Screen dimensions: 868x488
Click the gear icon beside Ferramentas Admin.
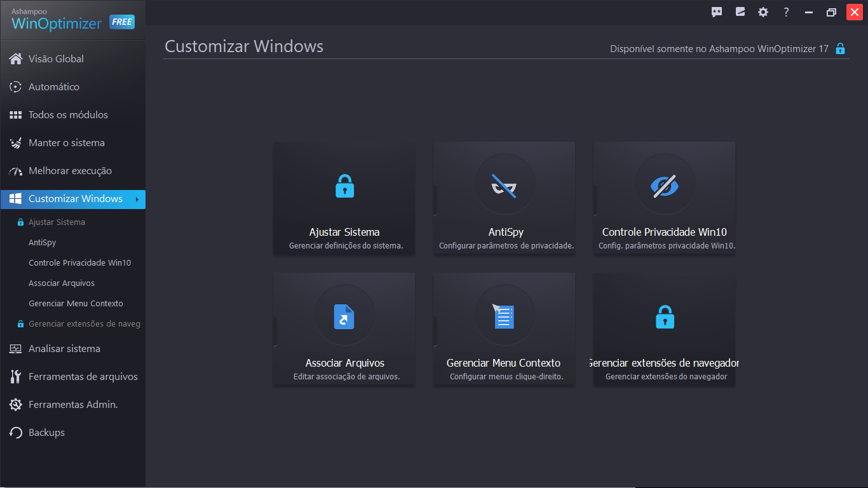16,405
